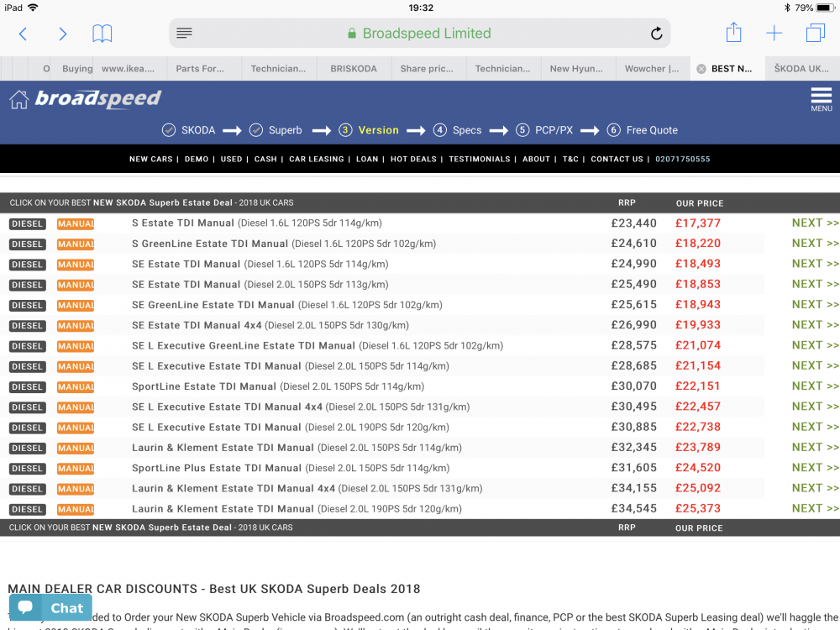This screenshot has width=840, height=630.
Task: Show reader view lines icon in address bar
Action: [184, 33]
